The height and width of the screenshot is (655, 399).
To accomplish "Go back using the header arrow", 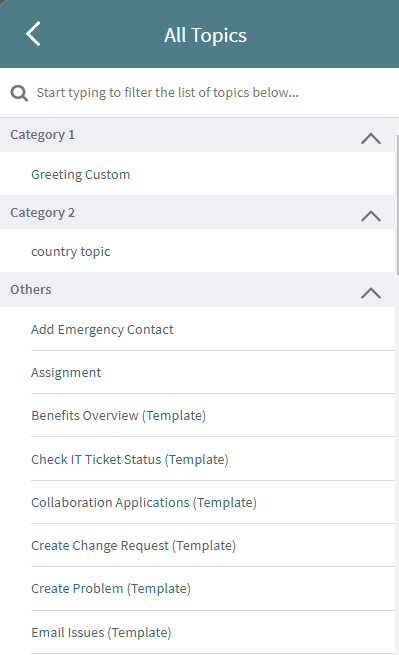I will (33, 34).
